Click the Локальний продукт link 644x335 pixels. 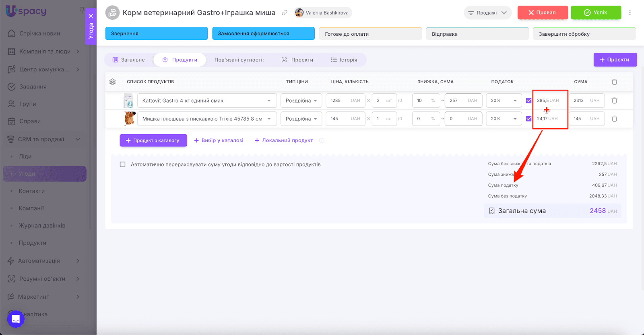tap(284, 140)
